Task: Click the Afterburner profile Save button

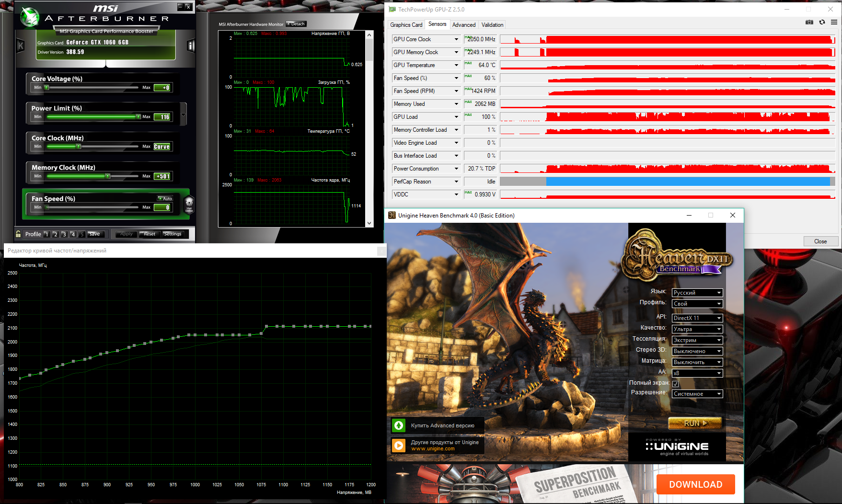Action: pos(94,234)
